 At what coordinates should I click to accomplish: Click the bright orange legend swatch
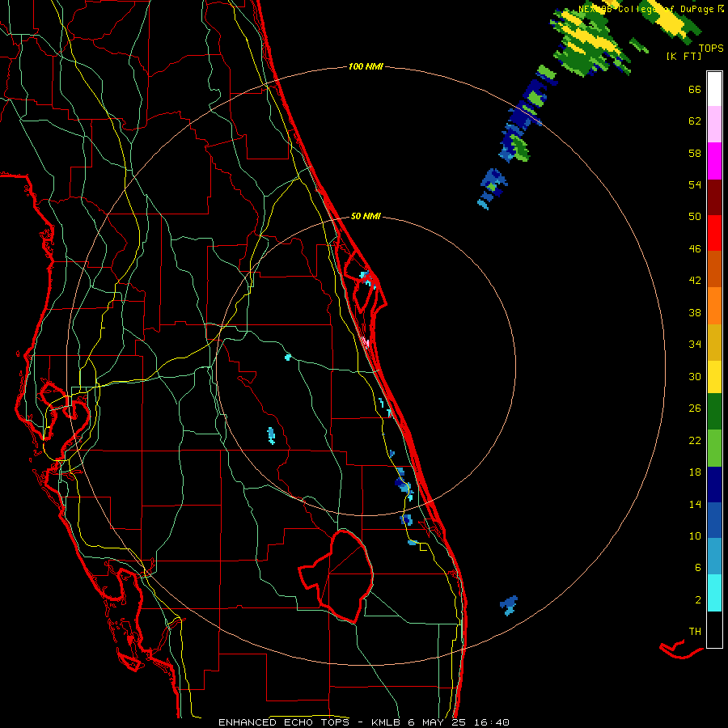pos(714,306)
